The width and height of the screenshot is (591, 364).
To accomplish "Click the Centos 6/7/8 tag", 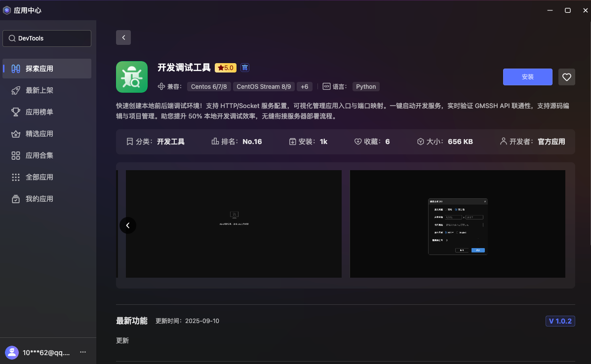I will point(209,87).
